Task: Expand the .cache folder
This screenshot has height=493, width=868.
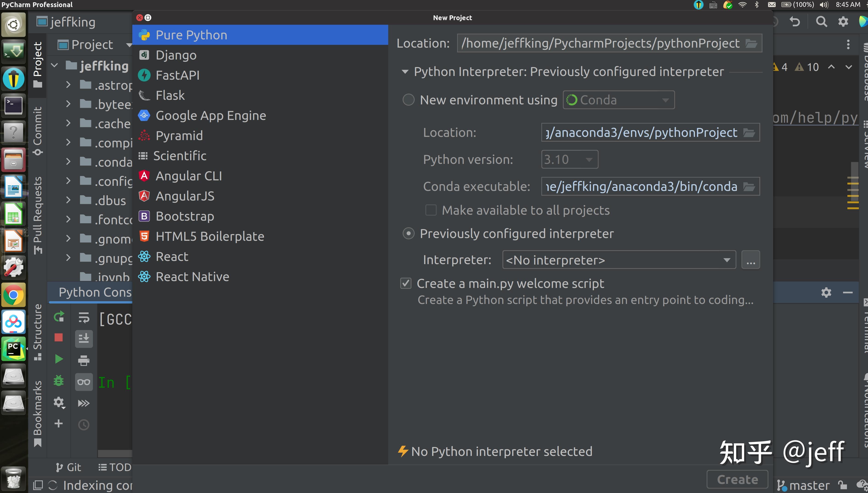Action: (x=68, y=123)
